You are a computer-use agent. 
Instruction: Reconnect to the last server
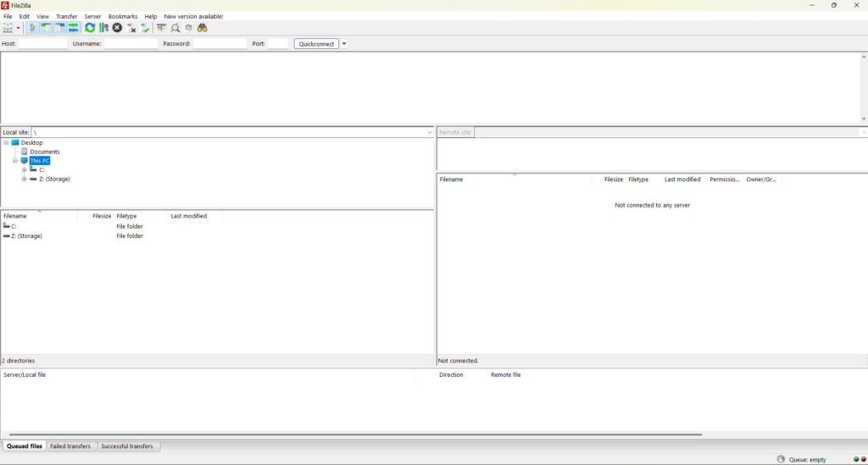click(x=145, y=28)
